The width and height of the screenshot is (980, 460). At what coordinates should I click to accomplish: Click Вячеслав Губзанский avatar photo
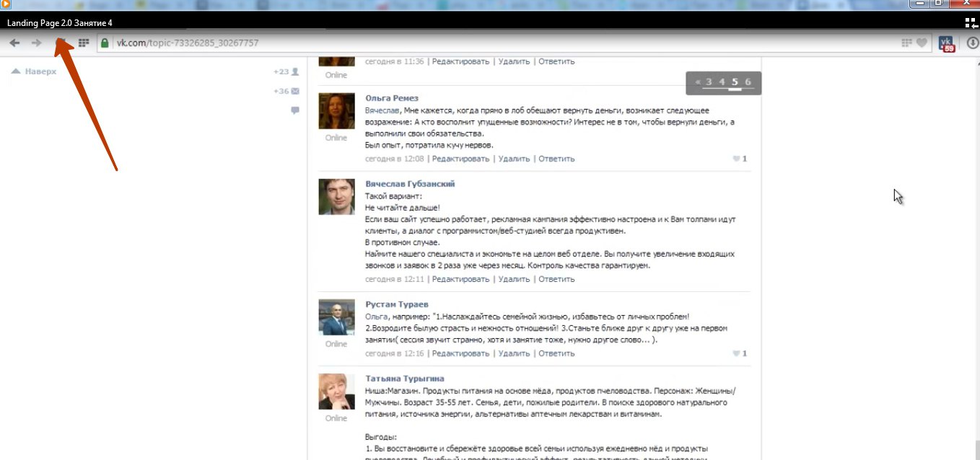click(336, 197)
